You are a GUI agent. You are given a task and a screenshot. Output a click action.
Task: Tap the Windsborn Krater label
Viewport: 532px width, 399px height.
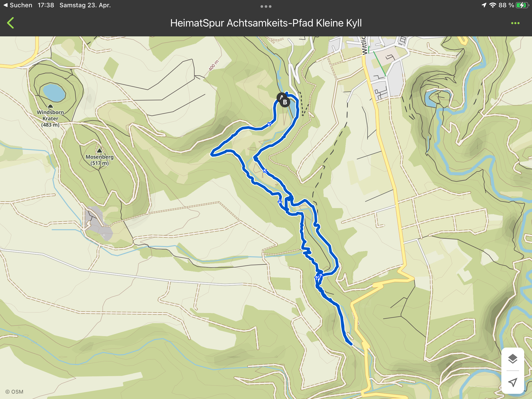[x=50, y=115]
